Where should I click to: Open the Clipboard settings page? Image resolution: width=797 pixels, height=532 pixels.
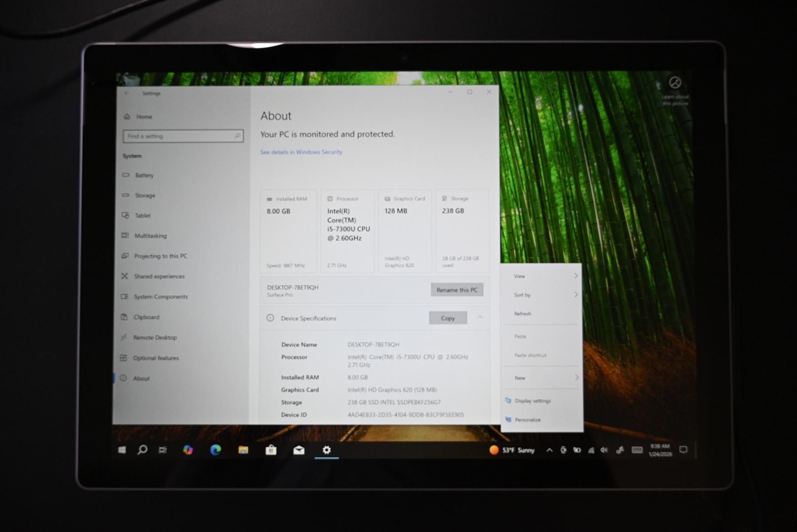[x=146, y=317]
